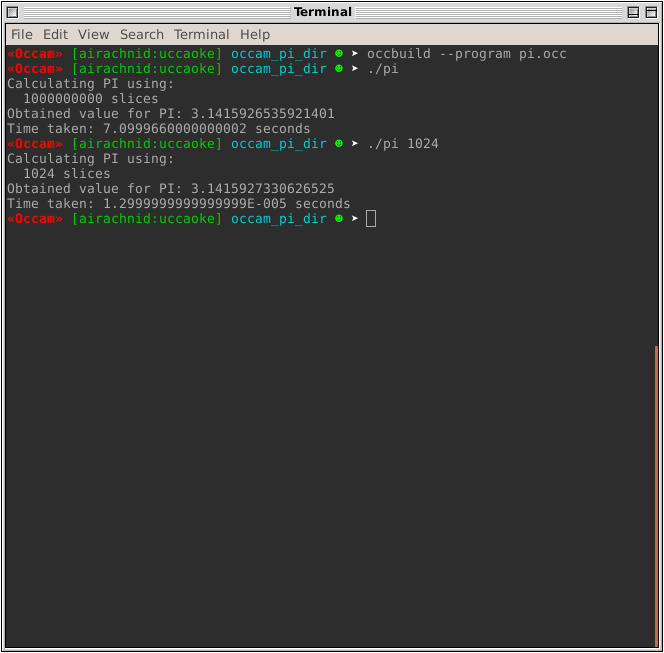Click the terminal cursor block at last prompt
This screenshot has height=653, width=664.
[371, 219]
